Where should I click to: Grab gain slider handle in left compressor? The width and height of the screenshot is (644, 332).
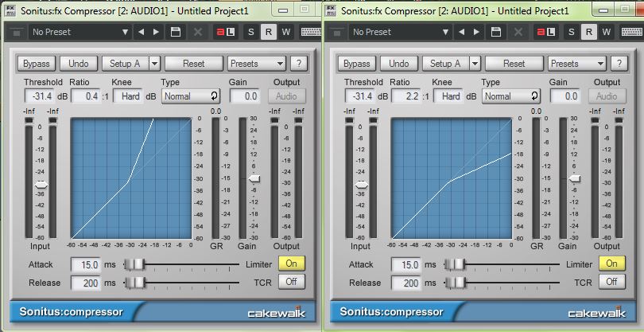pos(254,178)
